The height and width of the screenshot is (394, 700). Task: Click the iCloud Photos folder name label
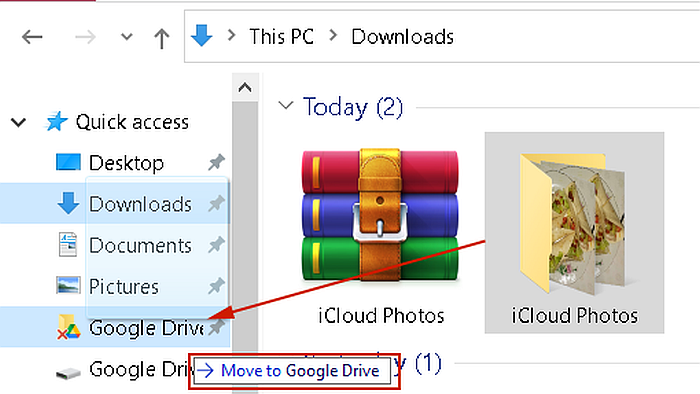pyautogui.click(x=575, y=316)
